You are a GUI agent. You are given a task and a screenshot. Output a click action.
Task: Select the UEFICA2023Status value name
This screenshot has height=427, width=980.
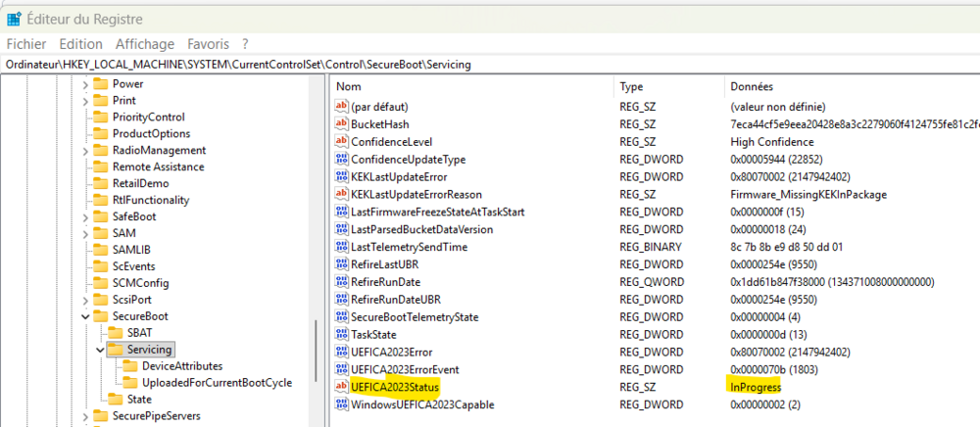tap(395, 387)
